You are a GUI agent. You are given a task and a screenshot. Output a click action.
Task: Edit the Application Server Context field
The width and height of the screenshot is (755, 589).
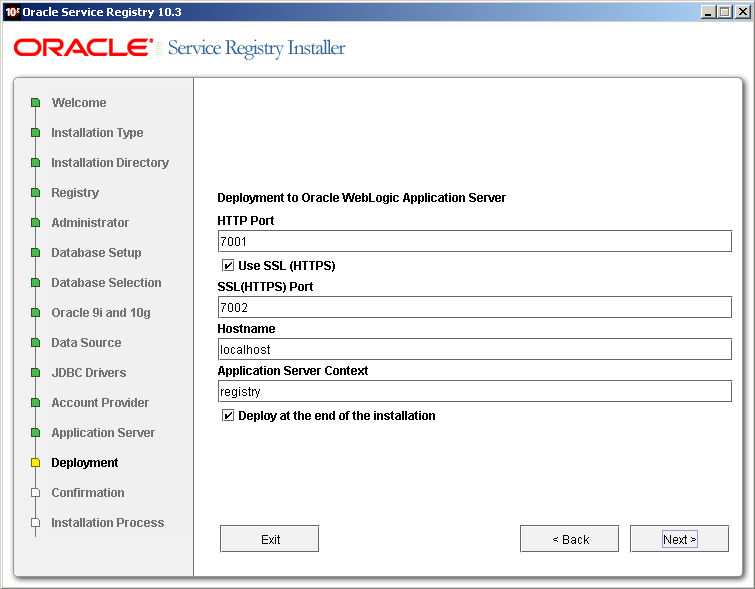coord(475,391)
